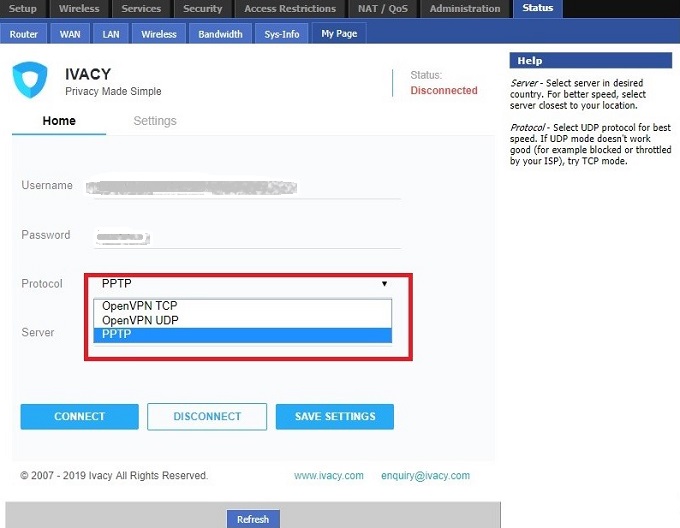The width and height of the screenshot is (680, 528).
Task: Open the Ivacy Settings tab
Action: [x=155, y=121]
